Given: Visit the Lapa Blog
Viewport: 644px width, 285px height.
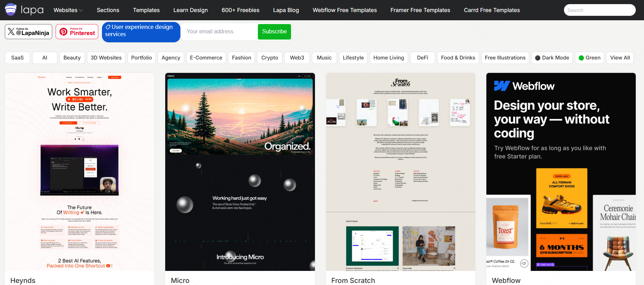Looking at the screenshot, I should coord(286,10).
